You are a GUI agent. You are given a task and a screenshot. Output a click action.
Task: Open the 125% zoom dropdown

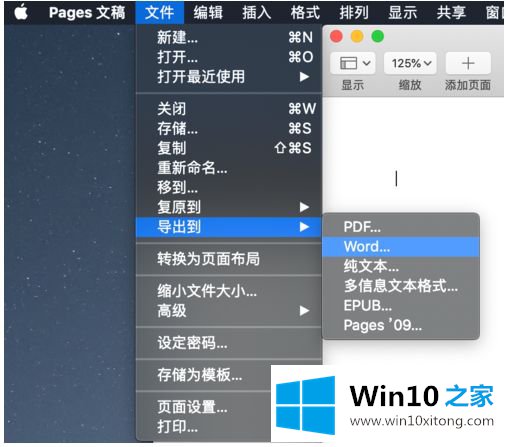(410, 63)
